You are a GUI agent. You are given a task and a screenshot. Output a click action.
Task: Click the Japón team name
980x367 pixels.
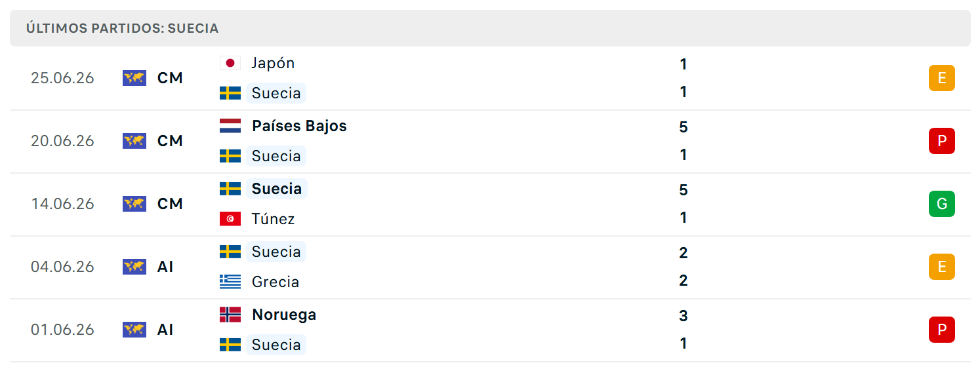274,63
